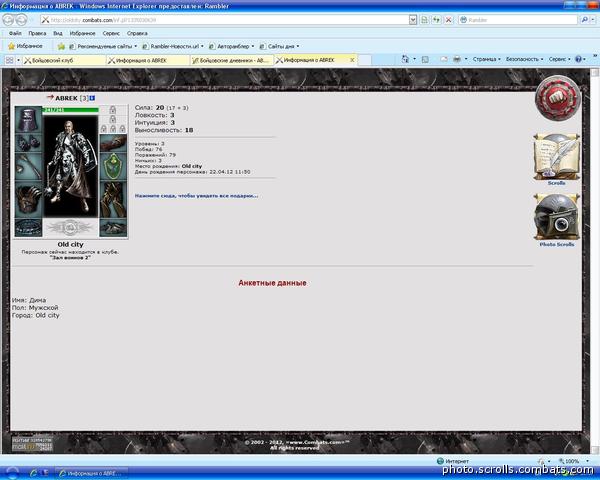Click the Read Mail toolbar icon
This screenshot has height=480, width=600.
click(x=444, y=59)
